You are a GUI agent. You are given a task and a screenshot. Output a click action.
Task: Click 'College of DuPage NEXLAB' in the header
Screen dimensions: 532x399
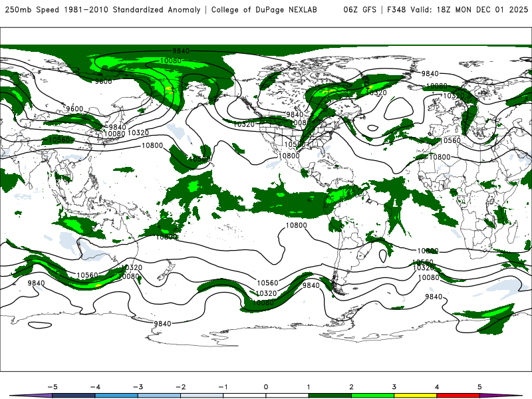pyautogui.click(x=264, y=9)
